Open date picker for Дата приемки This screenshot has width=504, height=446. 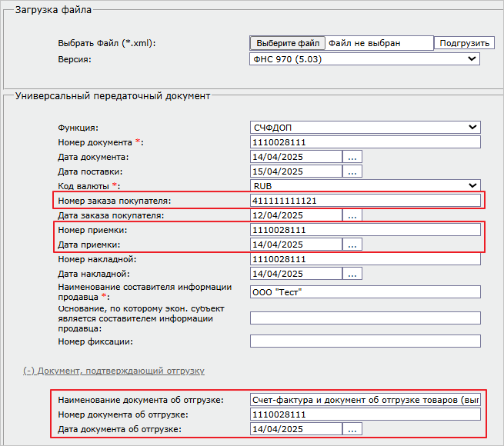tap(352, 245)
